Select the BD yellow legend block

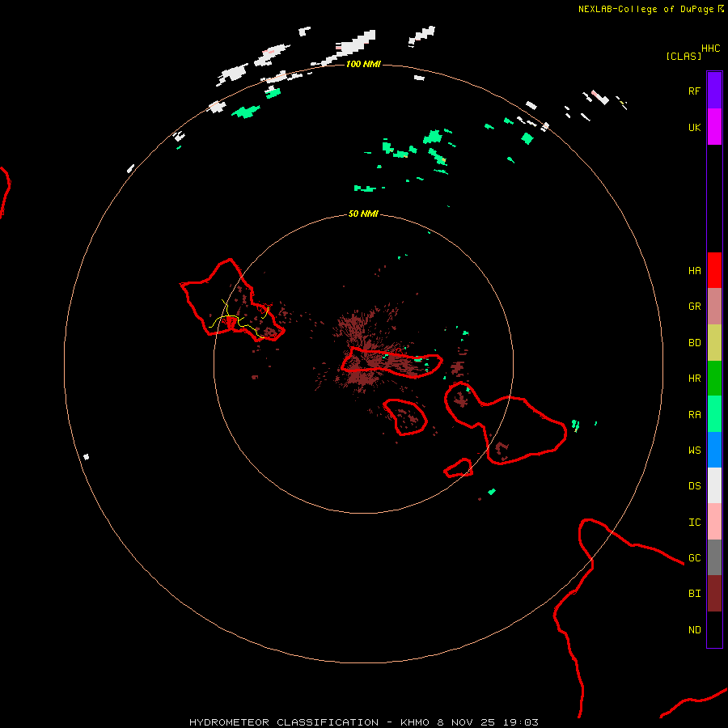coord(714,343)
